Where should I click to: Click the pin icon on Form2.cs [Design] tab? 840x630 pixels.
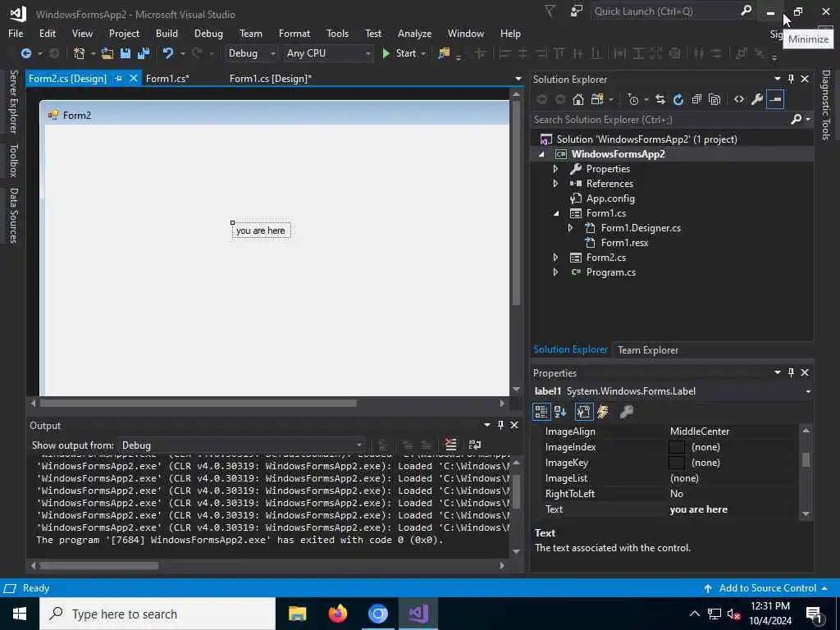[x=118, y=78]
